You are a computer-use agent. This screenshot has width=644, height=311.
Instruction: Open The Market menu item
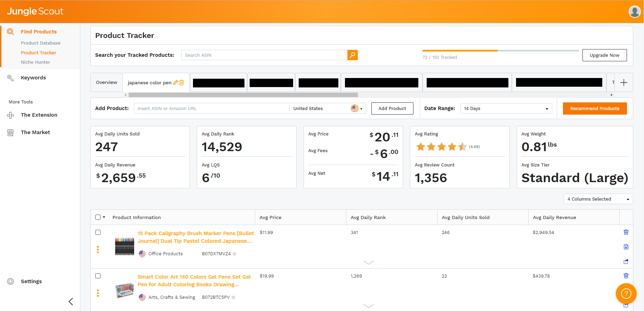[35, 132]
